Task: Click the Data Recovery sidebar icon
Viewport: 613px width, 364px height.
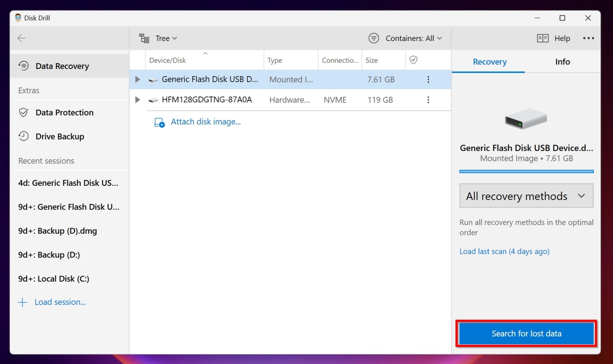Action: pos(23,66)
